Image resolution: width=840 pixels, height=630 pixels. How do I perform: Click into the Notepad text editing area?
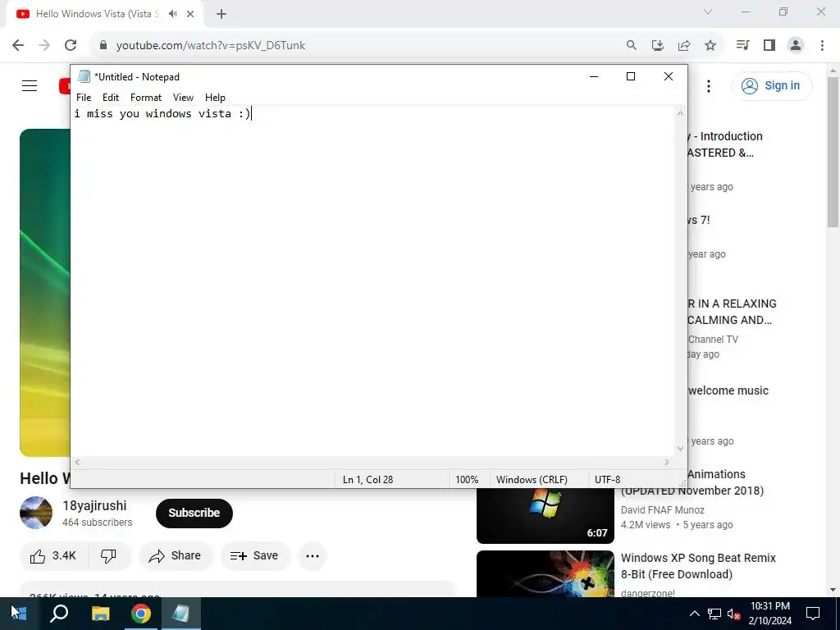(x=373, y=281)
